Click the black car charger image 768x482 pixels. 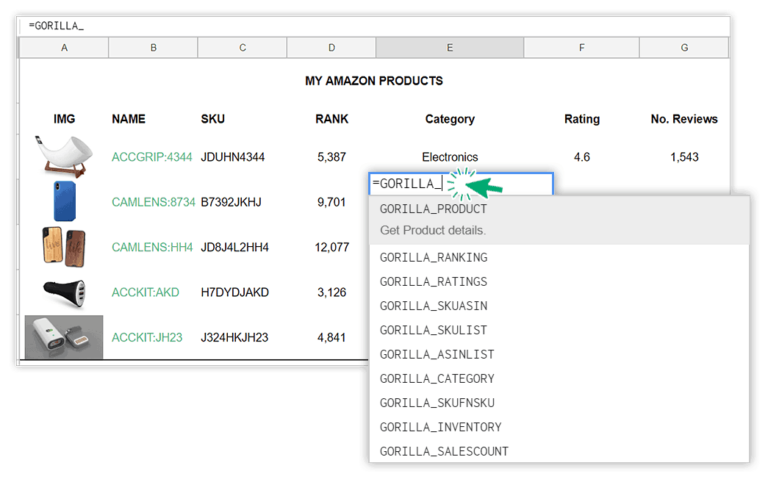tap(65, 292)
